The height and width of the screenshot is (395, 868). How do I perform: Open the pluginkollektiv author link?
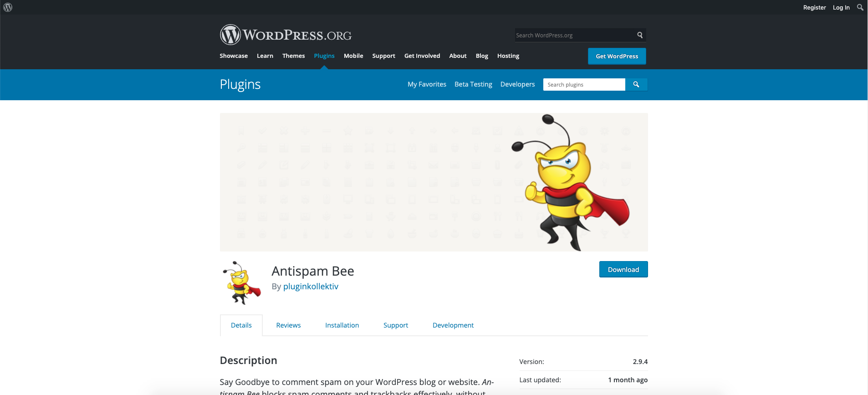click(311, 286)
